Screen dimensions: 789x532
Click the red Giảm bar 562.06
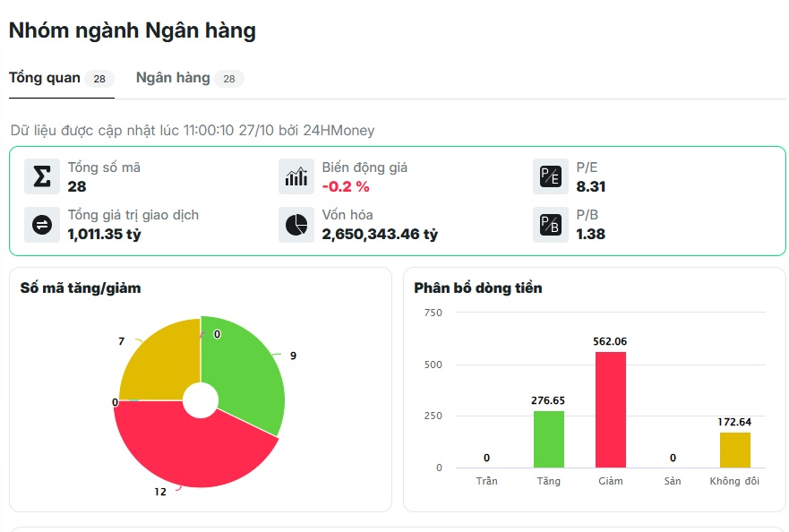click(x=611, y=409)
